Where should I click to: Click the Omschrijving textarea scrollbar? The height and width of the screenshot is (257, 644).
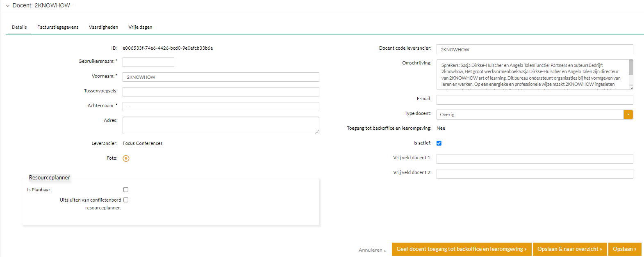tap(630, 68)
